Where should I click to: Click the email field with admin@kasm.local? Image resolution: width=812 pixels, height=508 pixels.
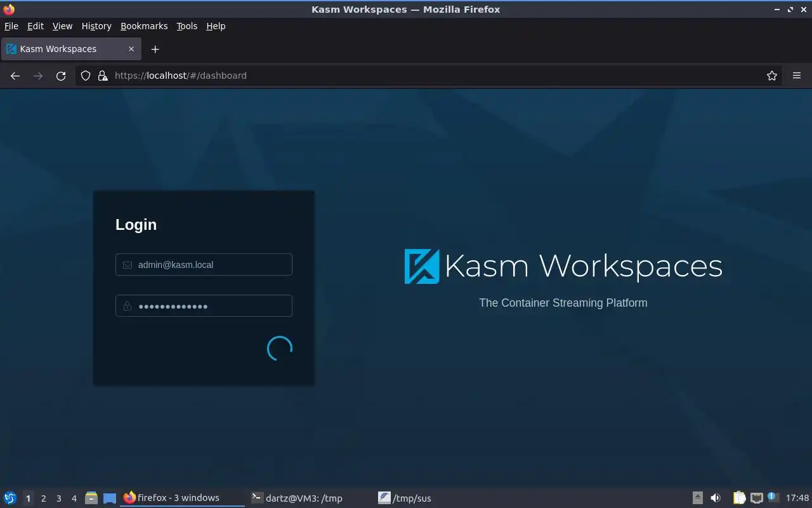(x=204, y=265)
